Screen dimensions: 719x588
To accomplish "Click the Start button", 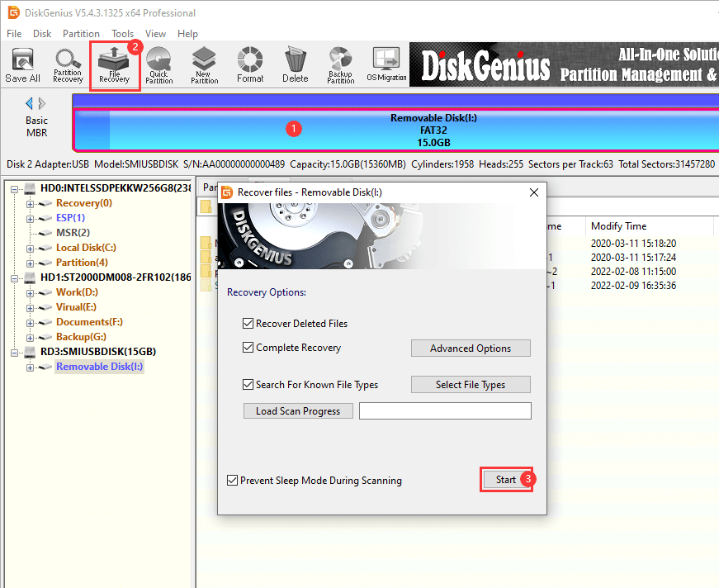I will [505, 480].
